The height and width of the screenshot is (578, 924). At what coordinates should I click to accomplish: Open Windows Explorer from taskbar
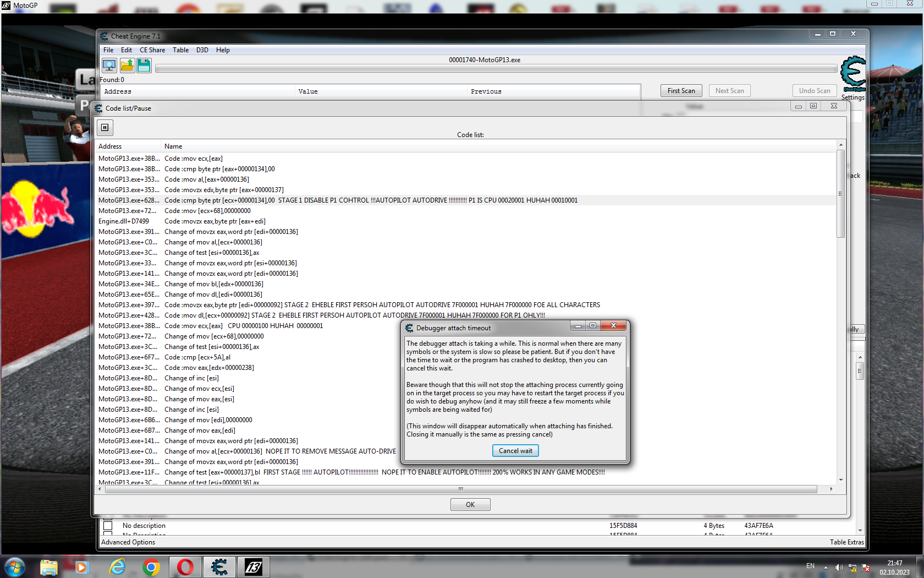click(49, 567)
